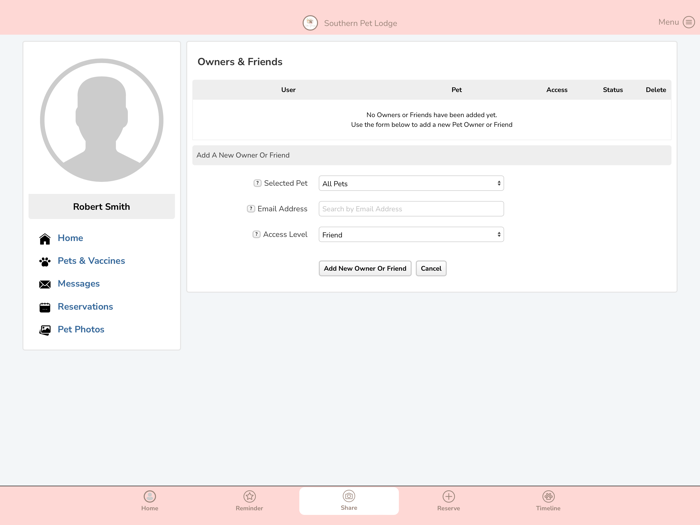Tap the Share camera icon
Image resolution: width=700 pixels, height=525 pixels.
[349, 496]
